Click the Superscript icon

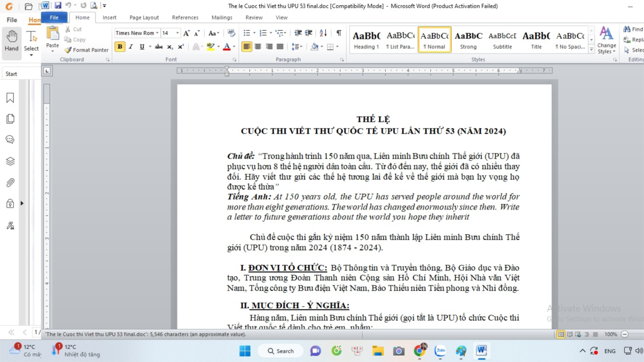tap(181, 47)
